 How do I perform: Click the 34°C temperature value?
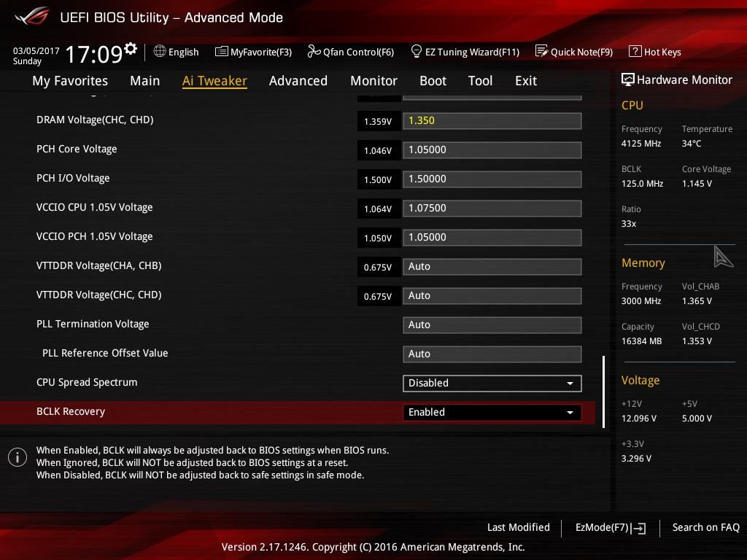point(692,144)
